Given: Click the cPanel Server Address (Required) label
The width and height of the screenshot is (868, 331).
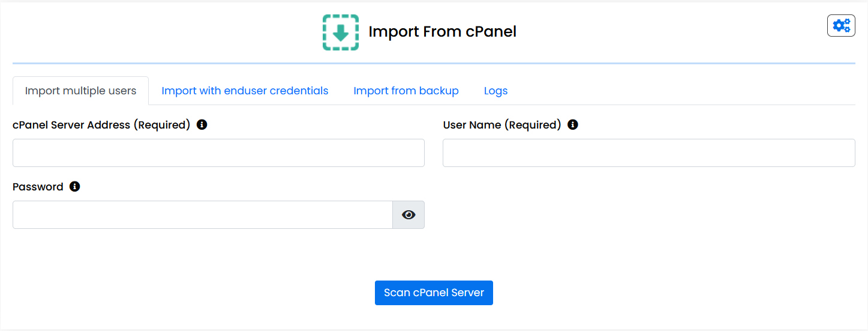Looking at the screenshot, I should tap(101, 125).
